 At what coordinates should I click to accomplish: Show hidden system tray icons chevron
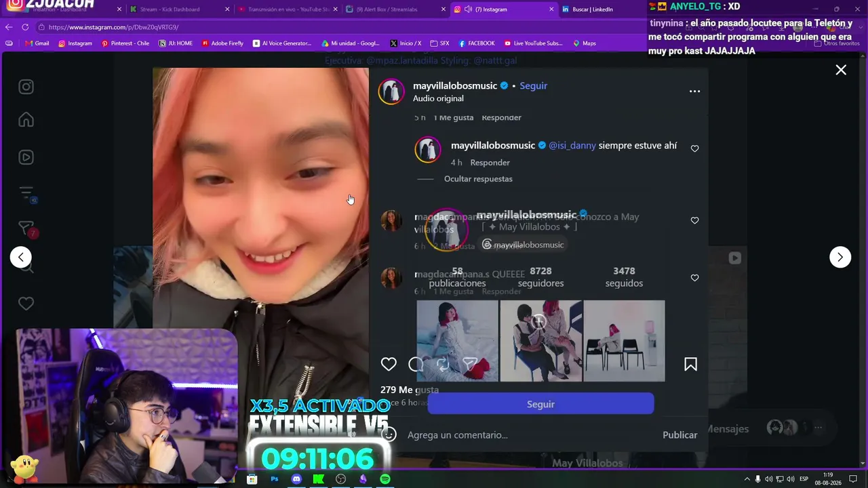747,479
